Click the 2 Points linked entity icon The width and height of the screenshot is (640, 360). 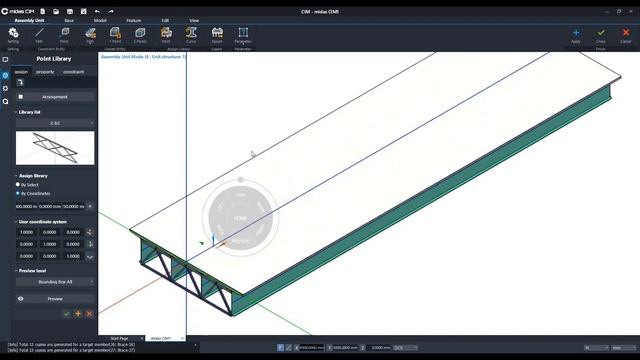140,35
